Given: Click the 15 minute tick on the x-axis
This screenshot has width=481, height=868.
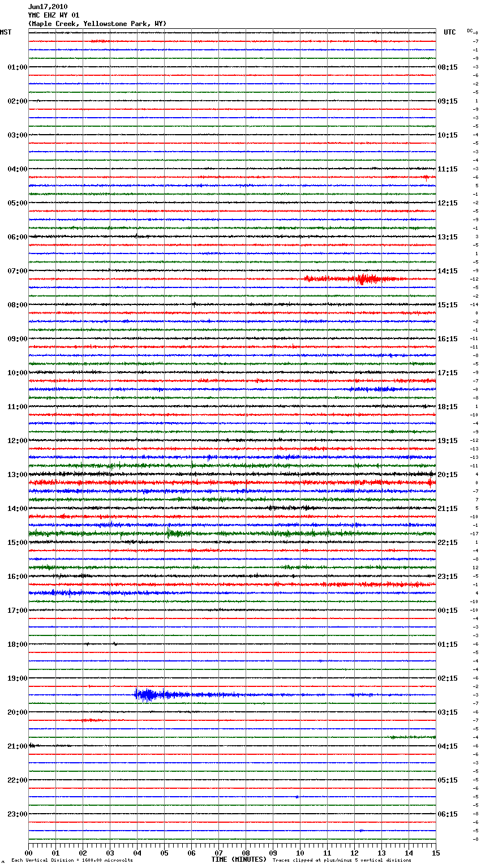Looking at the screenshot, I should 435,853.
